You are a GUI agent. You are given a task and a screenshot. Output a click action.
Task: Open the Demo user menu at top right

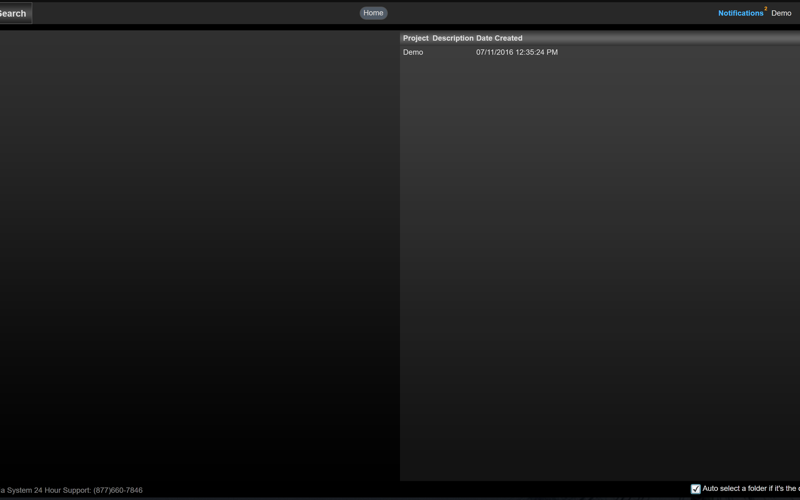click(x=781, y=13)
